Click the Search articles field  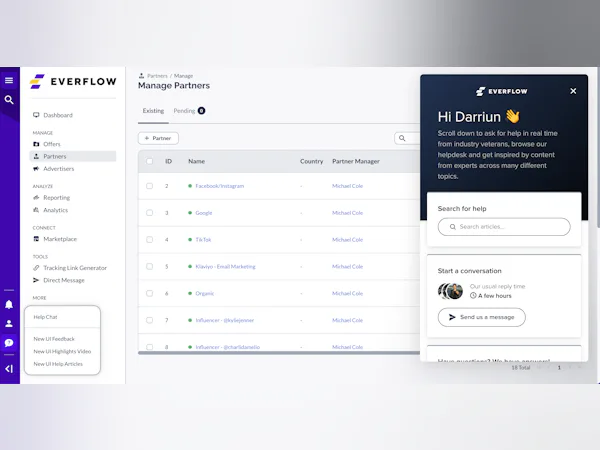[x=504, y=227]
